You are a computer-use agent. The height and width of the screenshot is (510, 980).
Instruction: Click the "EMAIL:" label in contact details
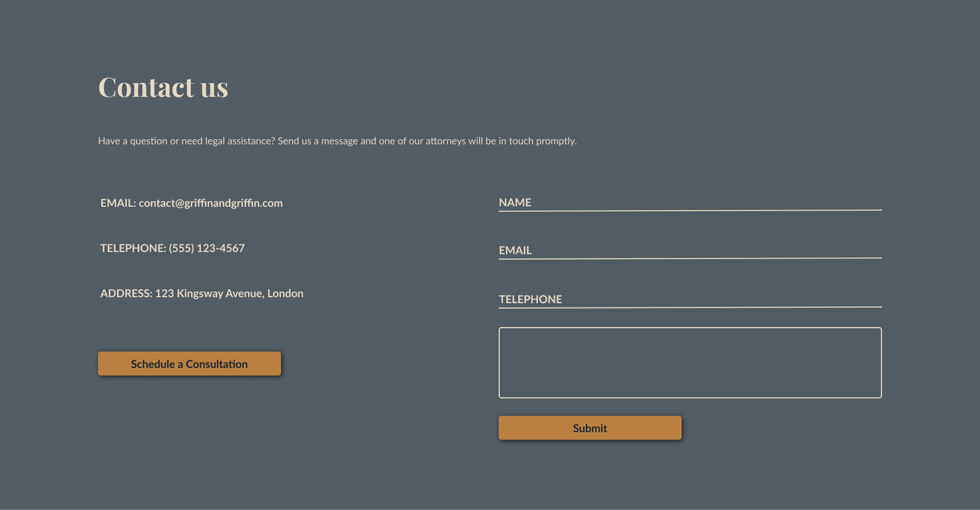[x=118, y=203]
